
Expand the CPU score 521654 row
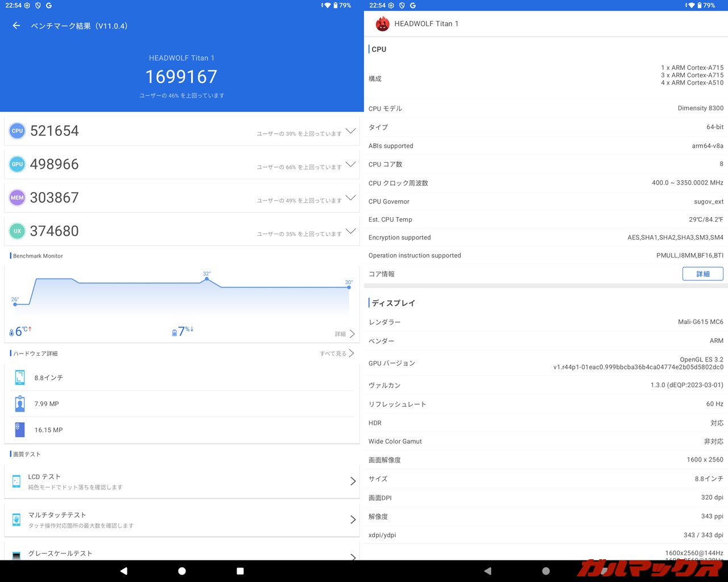pos(350,131)
